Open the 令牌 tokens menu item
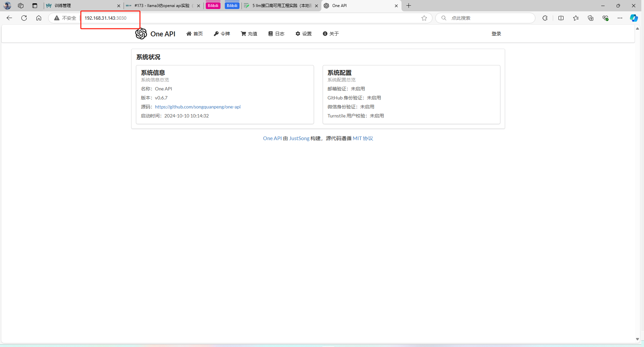 click(222, 34)
